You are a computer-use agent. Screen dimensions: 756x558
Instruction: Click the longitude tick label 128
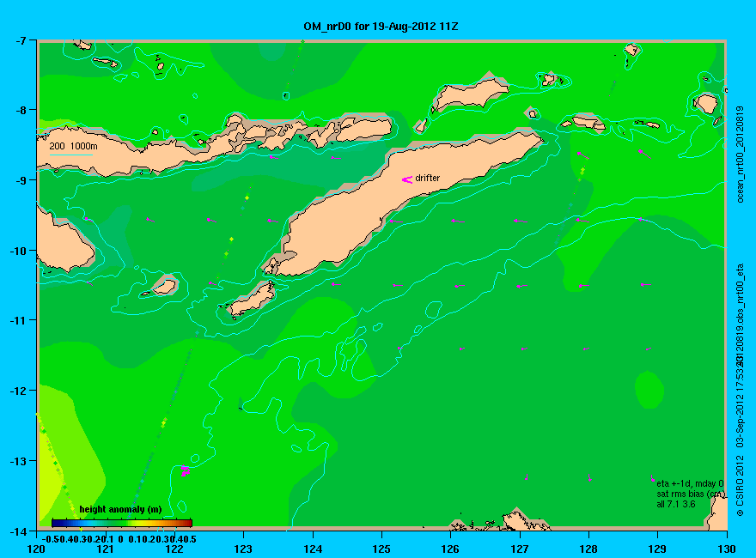pos(588,549)
